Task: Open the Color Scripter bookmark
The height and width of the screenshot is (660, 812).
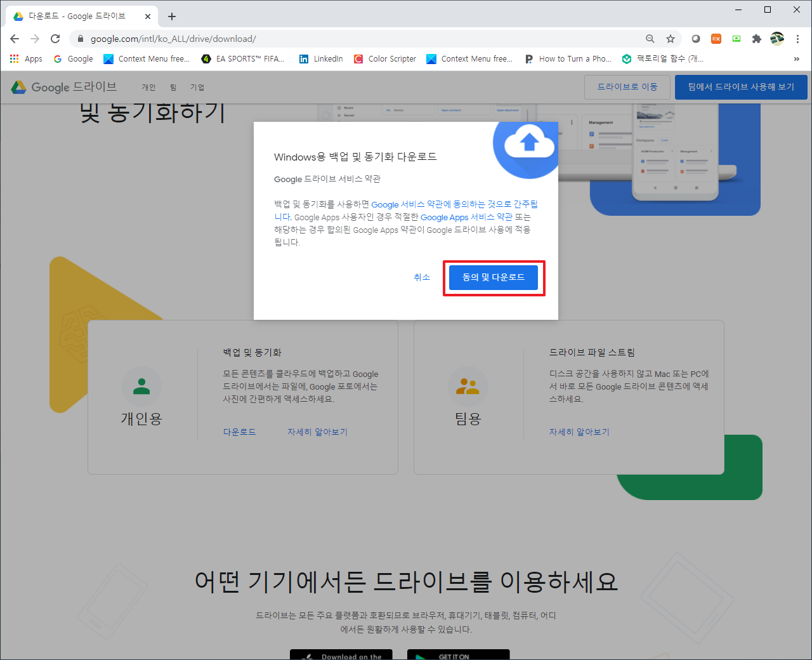Action: [x=385, y=59]
